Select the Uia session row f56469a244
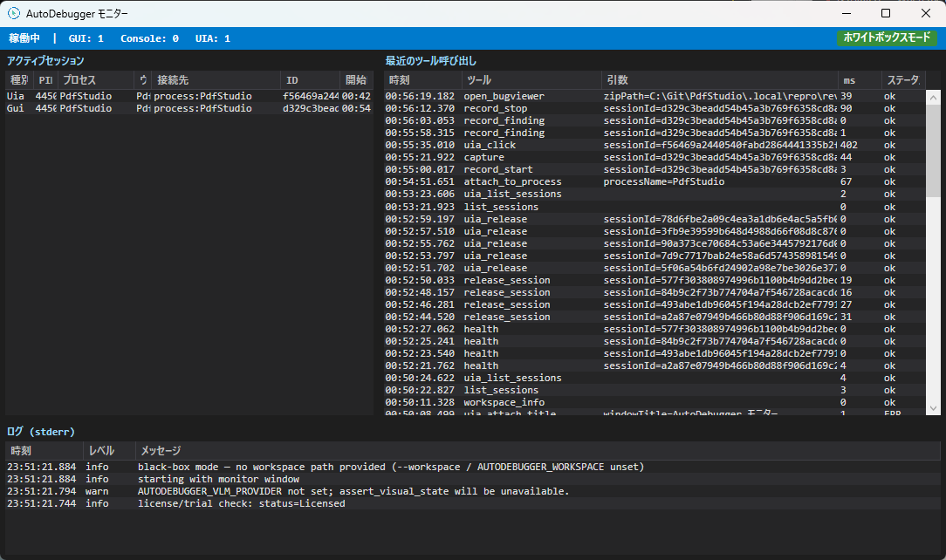946x560 pixels. [x=189, y=96]
